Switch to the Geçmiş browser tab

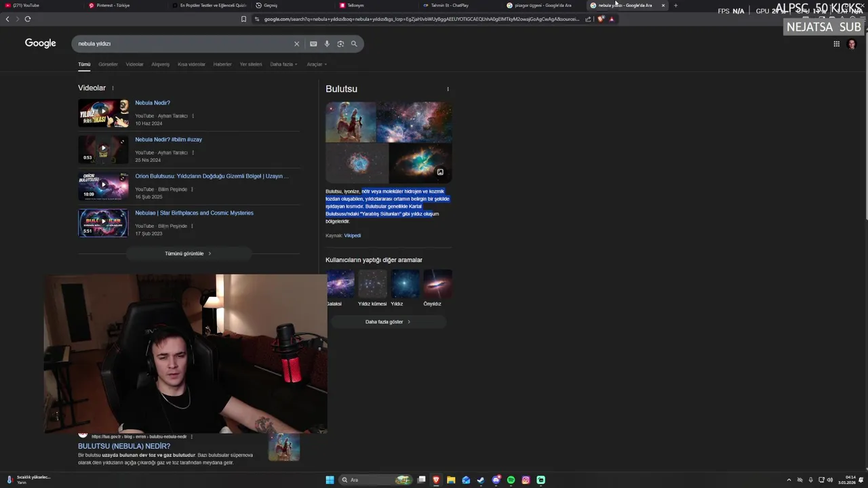[293, 5]
